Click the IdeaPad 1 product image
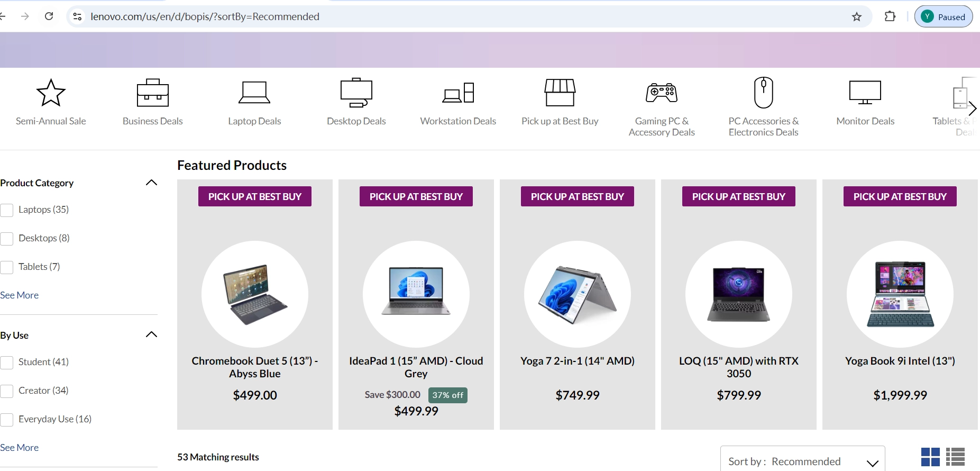 coord(416,294)
